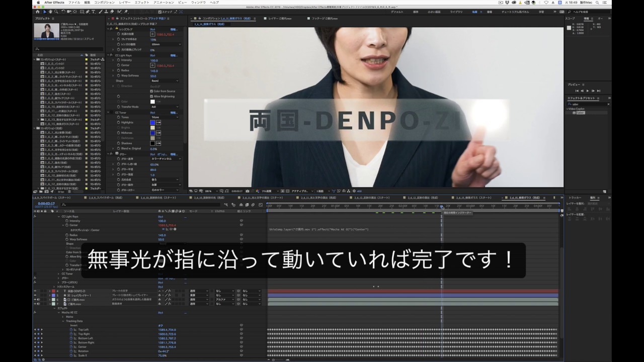Hide layer 4 両国-DENPO-ZI with eye icon
The image size is (644, 362).
(35, 291)
